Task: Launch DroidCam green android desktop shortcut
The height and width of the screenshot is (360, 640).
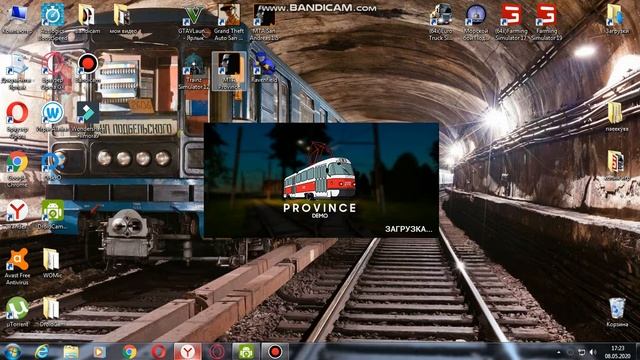Action: [52, 215]
